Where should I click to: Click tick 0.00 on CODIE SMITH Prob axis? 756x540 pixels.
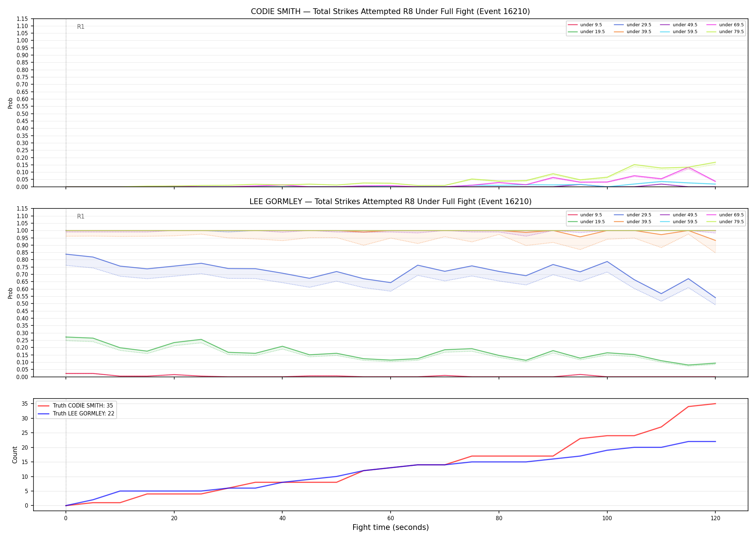click(22, 187)
